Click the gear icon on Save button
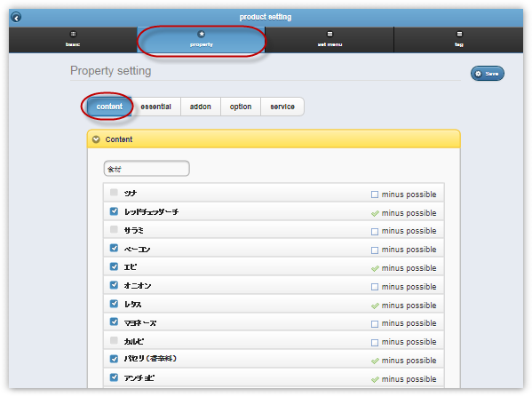The image size is (532, 397). [479, 74]
